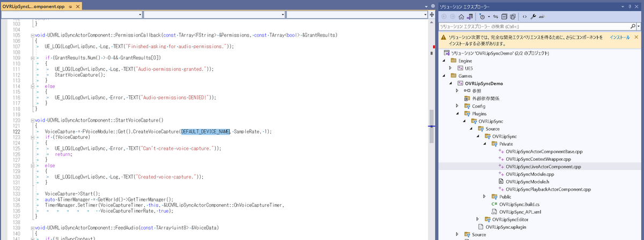Click the Home icon in Solution Explorer
Screen dimensions: 644x240
[x=460, y=16]
